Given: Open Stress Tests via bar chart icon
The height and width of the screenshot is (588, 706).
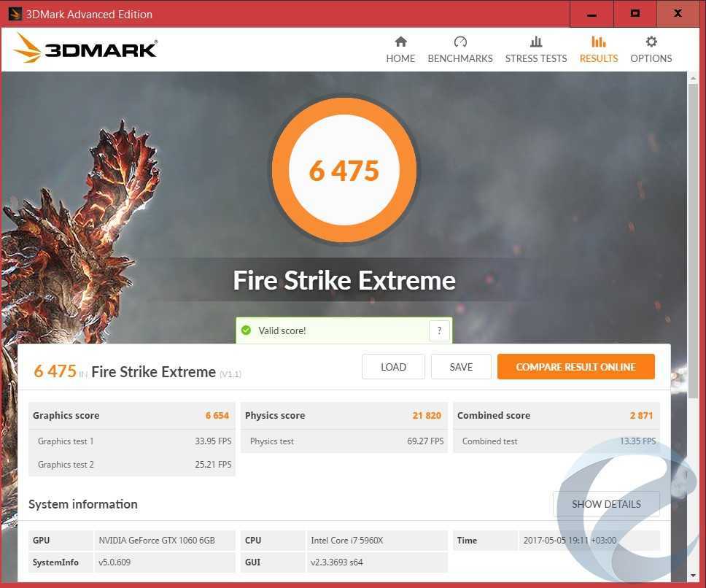Looking at the screenshot, I should 536,42.
